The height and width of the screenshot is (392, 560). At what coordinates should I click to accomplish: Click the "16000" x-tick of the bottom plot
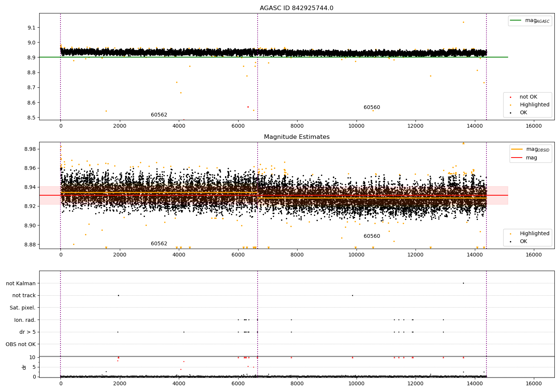tap(533, 383)
